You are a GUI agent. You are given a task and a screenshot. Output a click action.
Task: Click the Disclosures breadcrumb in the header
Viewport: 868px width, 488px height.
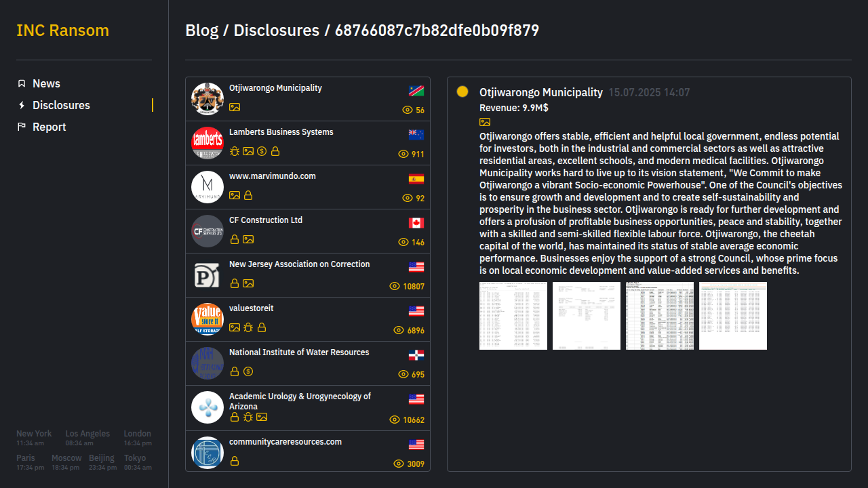[x=277, y=30]
